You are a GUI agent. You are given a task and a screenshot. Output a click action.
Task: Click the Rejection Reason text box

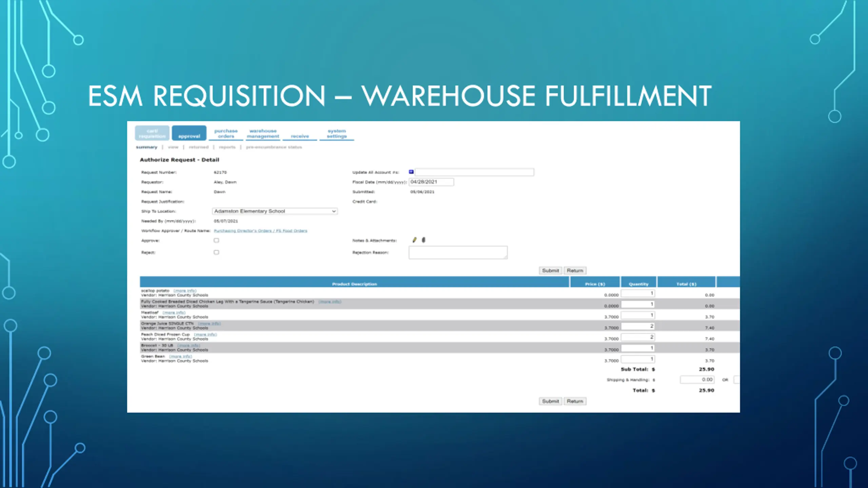pyautogui.click(x=458, y=252)
